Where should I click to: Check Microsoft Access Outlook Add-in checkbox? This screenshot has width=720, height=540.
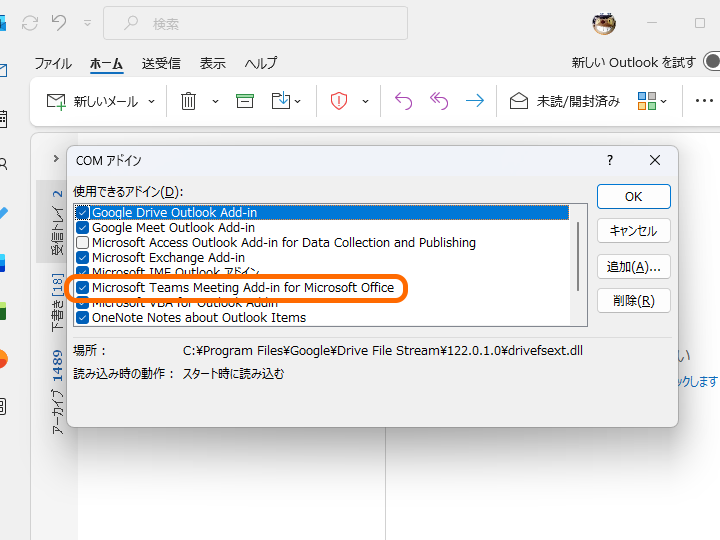(x=82, y=242)
